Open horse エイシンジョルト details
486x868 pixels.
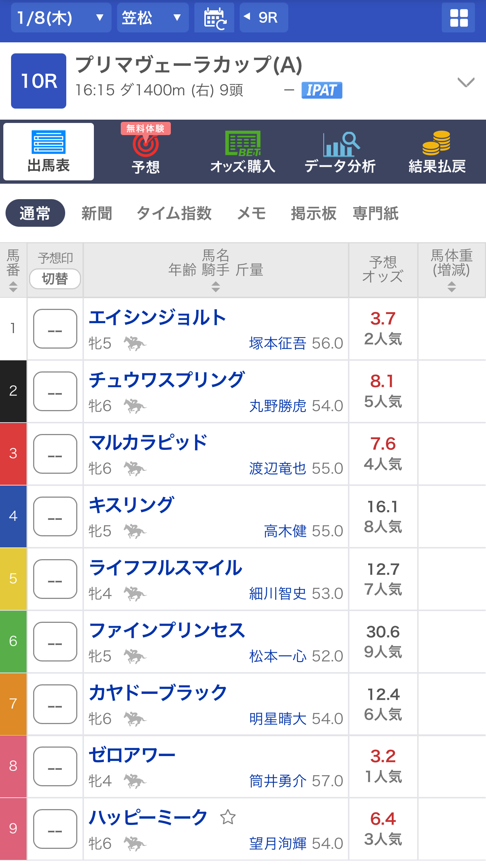click(x=157, y=318)
